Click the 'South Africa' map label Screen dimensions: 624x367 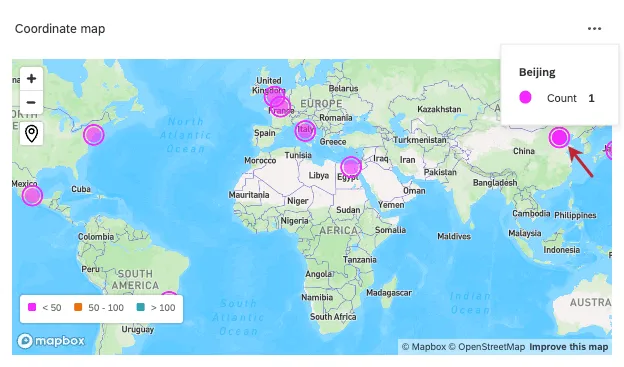[333, 317]
